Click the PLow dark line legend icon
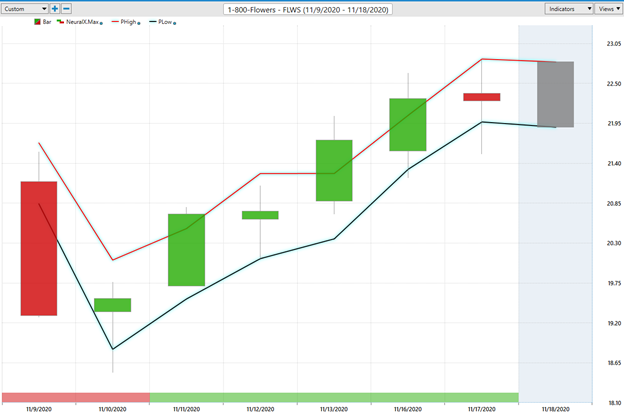Screen dimensions: 624x417 (153, 22)
